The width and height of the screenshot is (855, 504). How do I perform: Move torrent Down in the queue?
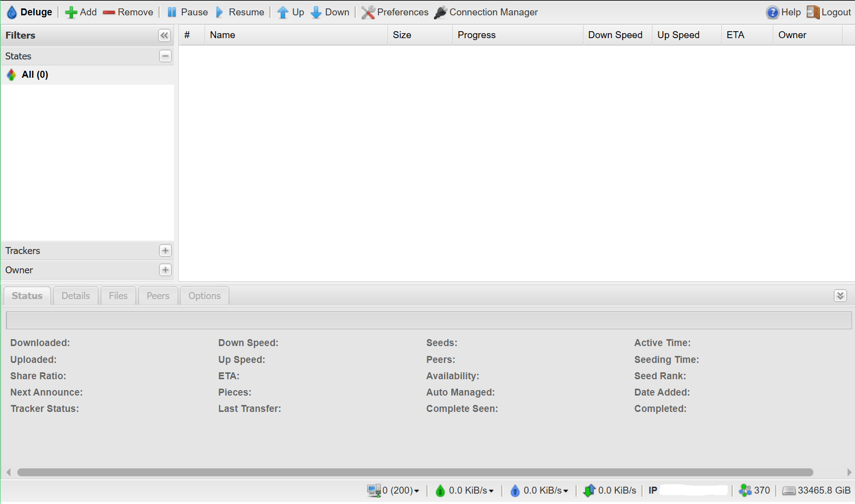point(316,12)
